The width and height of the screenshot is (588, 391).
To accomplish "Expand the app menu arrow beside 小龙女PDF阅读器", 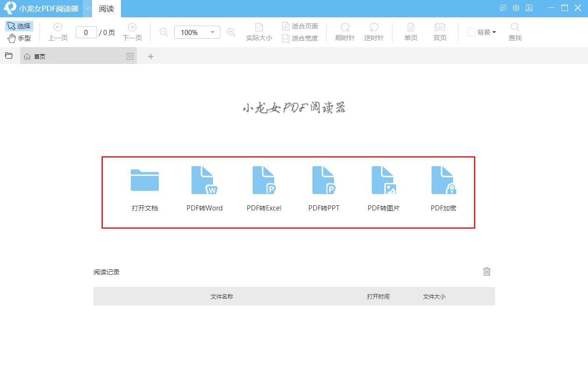I will (x=87, y=8).
